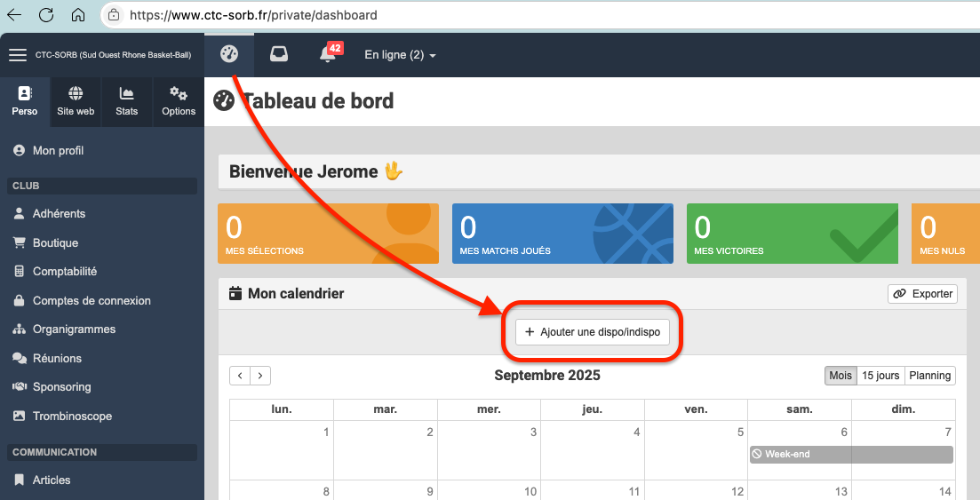
Task: Switch to the Site web tab
Action: (76, 101)
